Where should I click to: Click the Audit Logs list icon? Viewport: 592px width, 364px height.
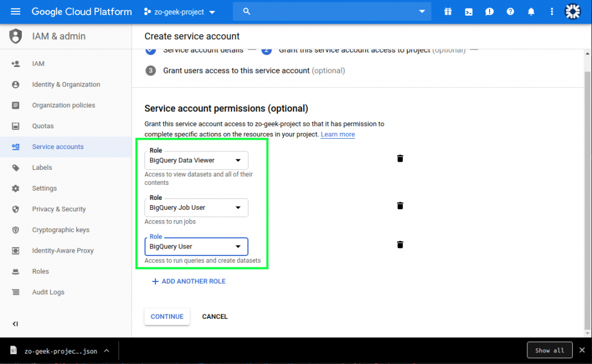tap(16, 292)
